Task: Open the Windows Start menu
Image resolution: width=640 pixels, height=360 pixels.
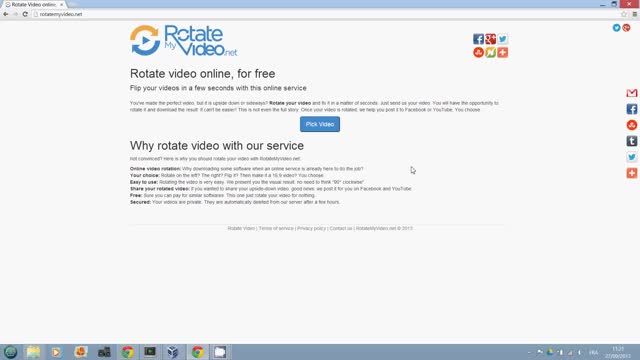Action: (10, 352)
